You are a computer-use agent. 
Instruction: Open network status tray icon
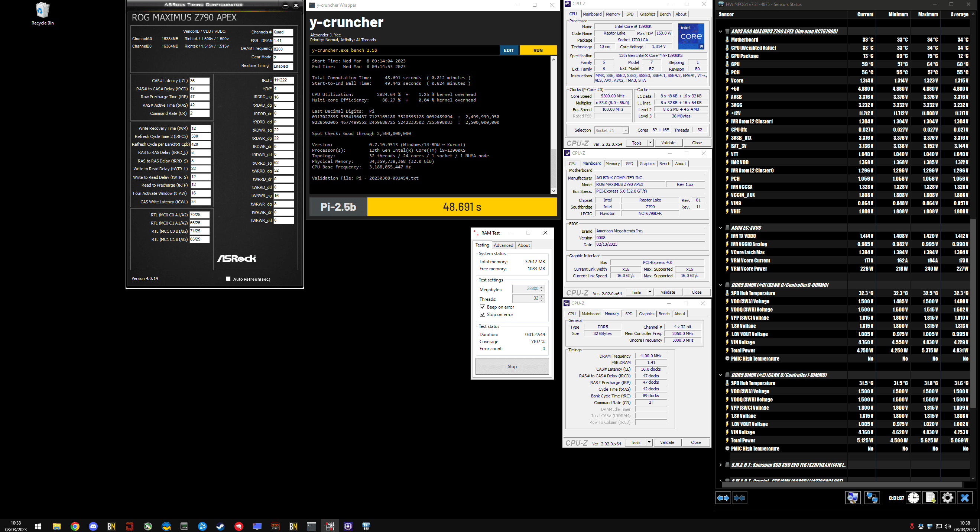pos(938,526)
